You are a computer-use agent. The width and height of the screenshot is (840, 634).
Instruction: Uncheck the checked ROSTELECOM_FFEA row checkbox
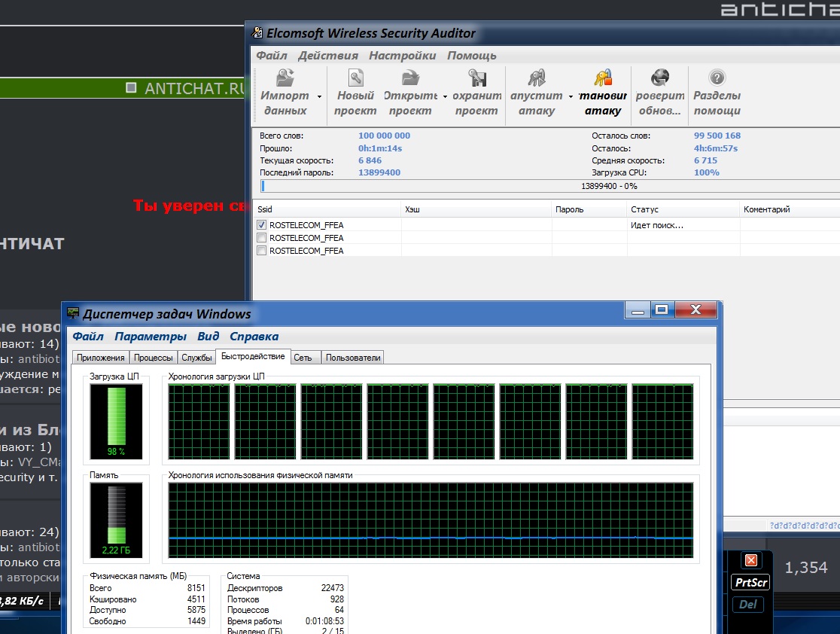pos(261,225)
